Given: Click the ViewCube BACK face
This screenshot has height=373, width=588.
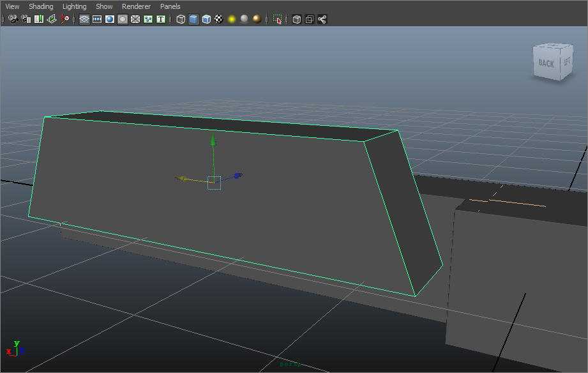Looking at the screenshot, I should click(x=547, y=63).
